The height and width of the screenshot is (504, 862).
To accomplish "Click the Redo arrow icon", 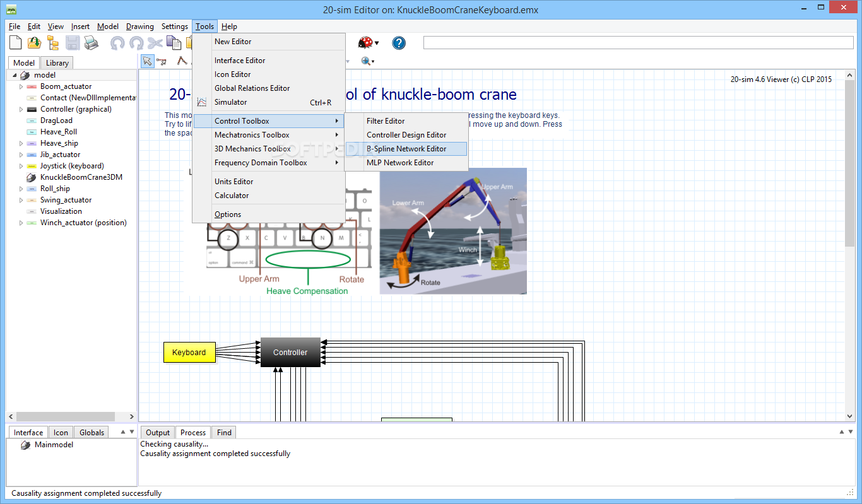I will coord(136,43).
